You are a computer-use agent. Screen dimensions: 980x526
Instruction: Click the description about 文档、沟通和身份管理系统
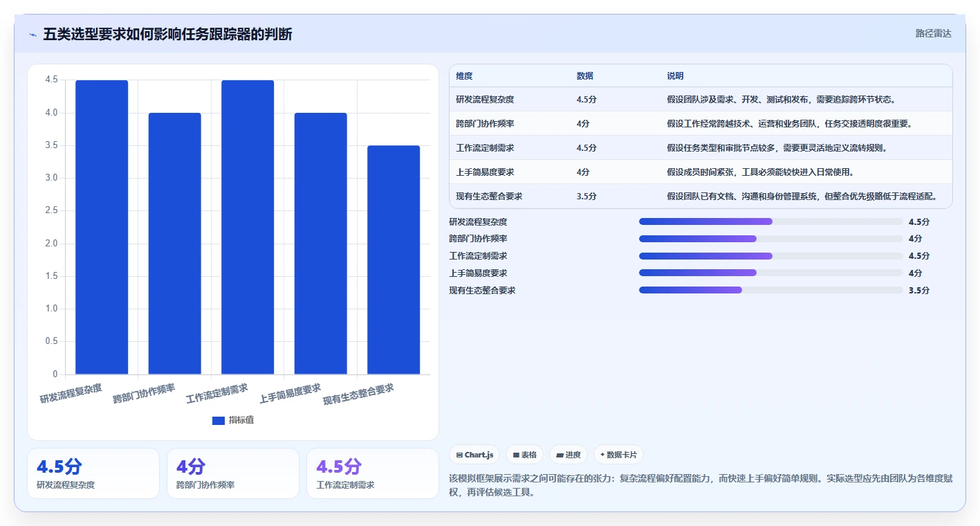(x=802, y=197)
